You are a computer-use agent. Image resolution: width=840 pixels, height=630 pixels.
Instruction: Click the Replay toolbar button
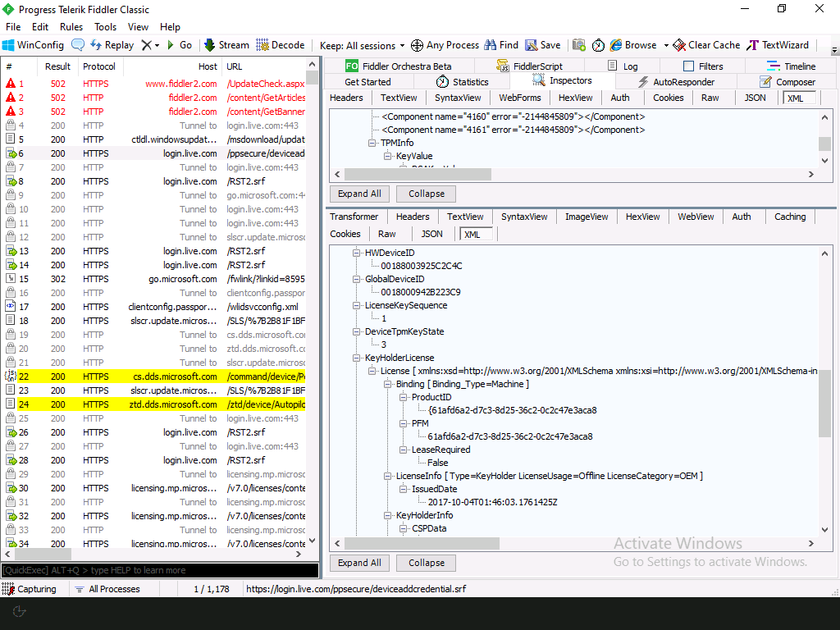pos(112,45)
